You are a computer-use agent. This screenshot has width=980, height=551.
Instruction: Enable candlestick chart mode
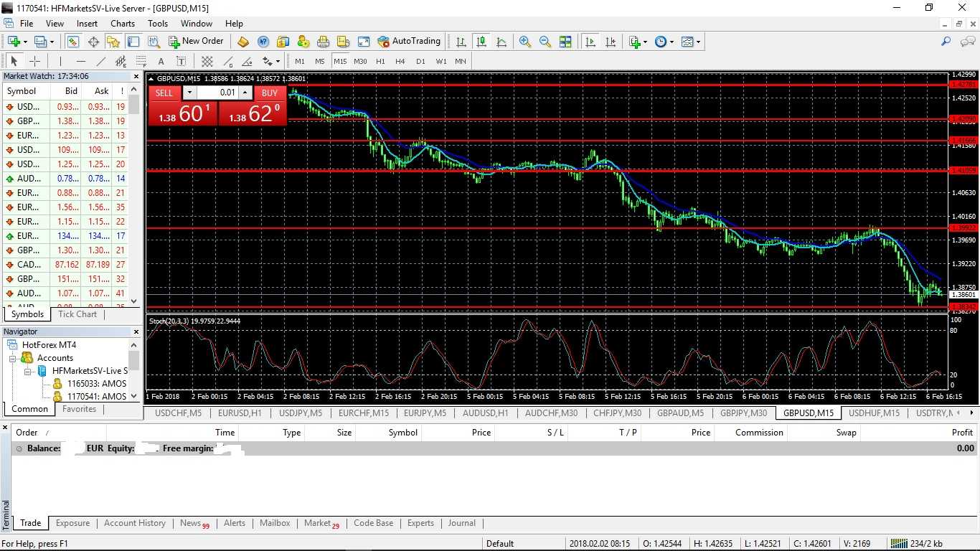pyautogui.click(x=481, y=42)
